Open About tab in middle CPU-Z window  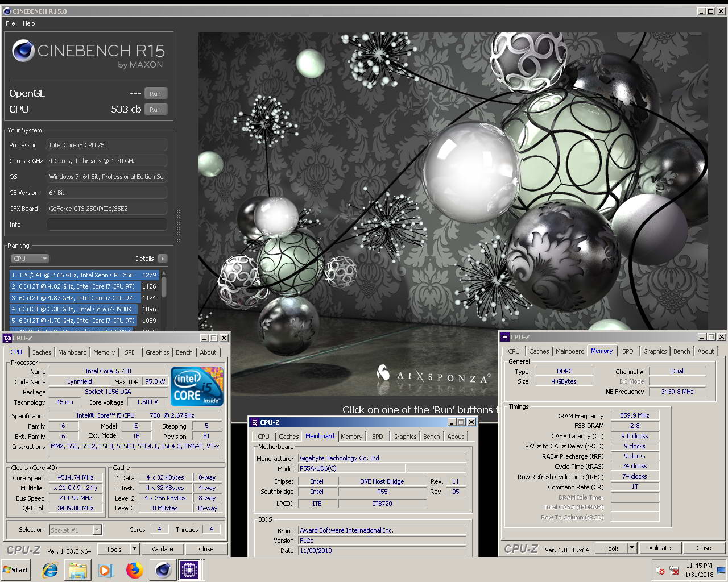456,436
